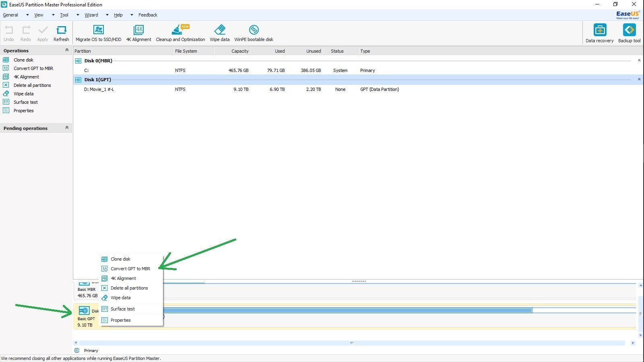Open the Wizard menu dropdown arrow
The height and width of the screenshot is (362, 644).
click(x=107, y=15)
